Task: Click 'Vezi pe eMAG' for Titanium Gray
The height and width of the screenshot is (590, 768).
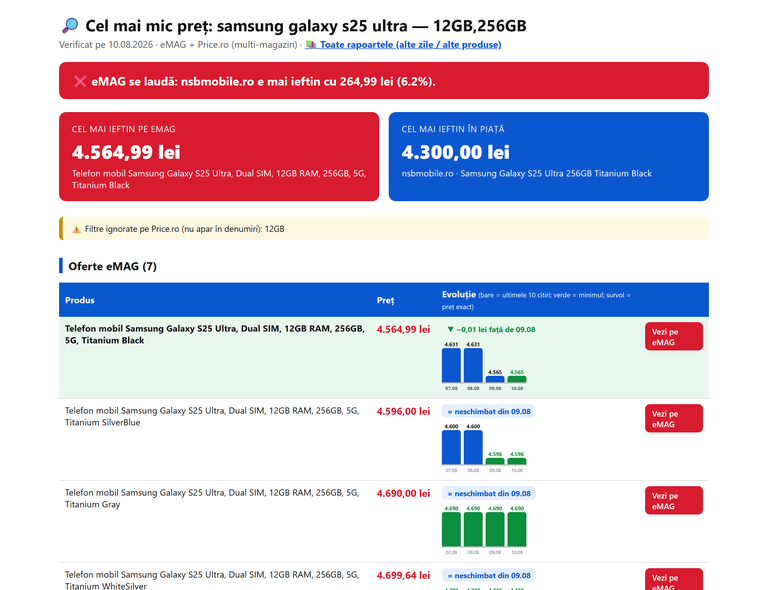Action: pos(673,500)
